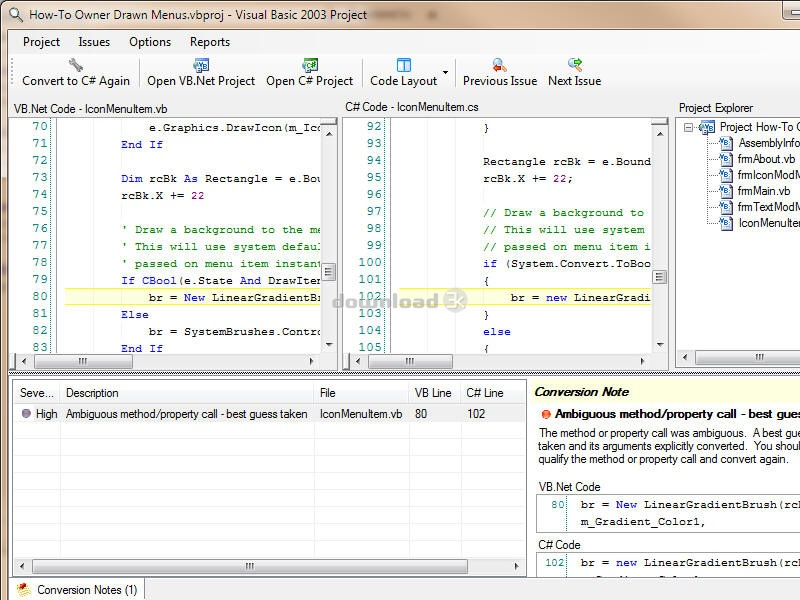The width and height of the screenshot is (800, 600).
Task: Open the Code Layout dropdown arrow
Action: (445, 72)
